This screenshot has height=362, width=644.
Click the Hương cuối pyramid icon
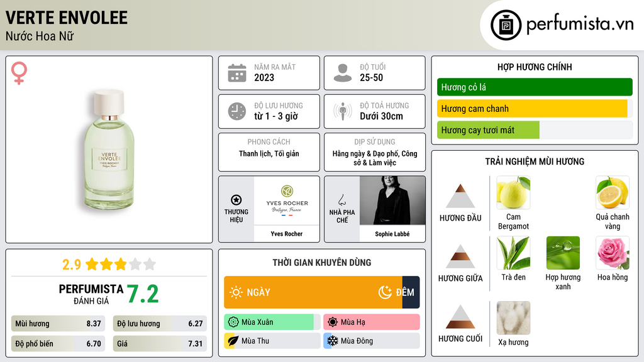point(460,317)
